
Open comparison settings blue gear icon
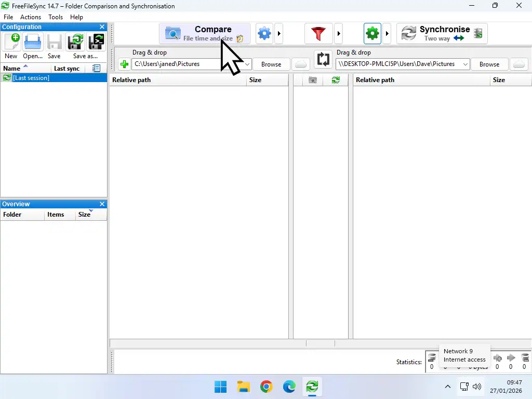click(x=264, y=33)
